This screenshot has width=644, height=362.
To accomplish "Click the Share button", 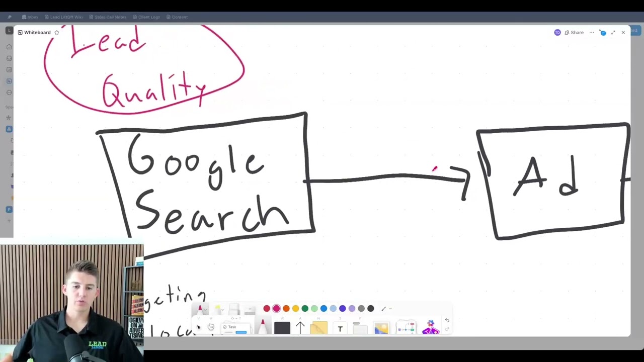I will pos(574,33).
